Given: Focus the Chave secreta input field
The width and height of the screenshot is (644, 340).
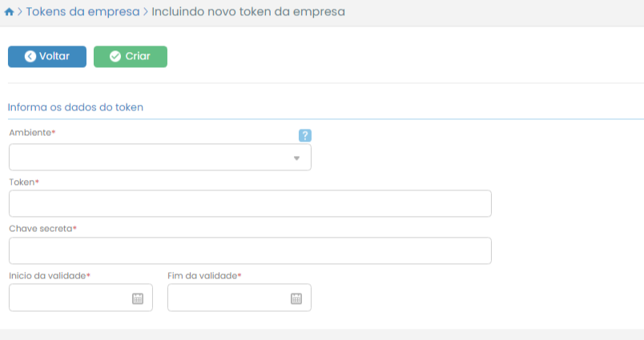Looking at the screenshot, I should [x=250, y=250].
